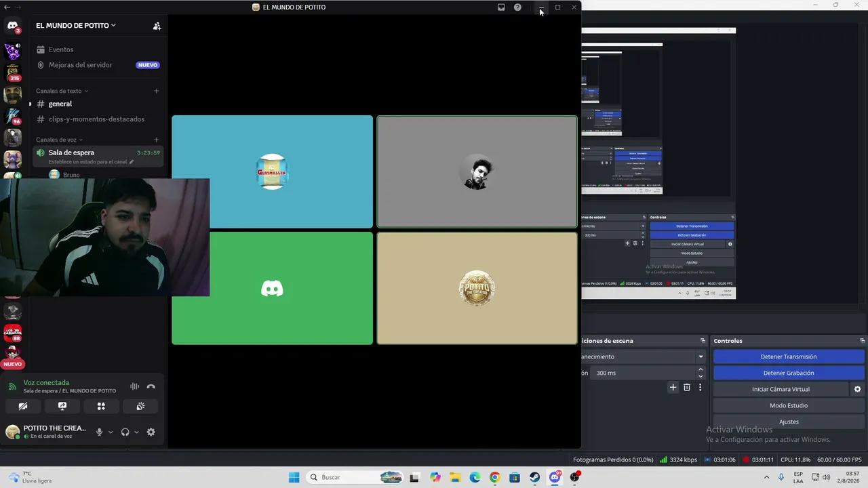868x488 pixels.
Task: Delete the scene transition
Action: (687, 388)
